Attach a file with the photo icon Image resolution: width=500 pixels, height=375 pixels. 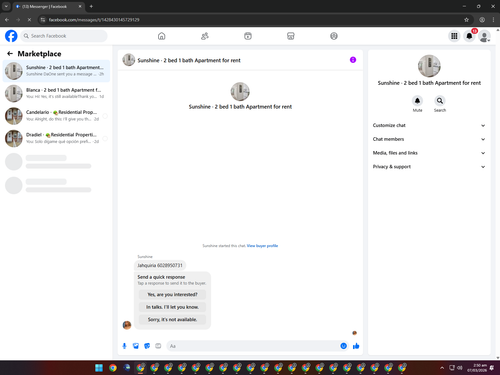[136, 346]
